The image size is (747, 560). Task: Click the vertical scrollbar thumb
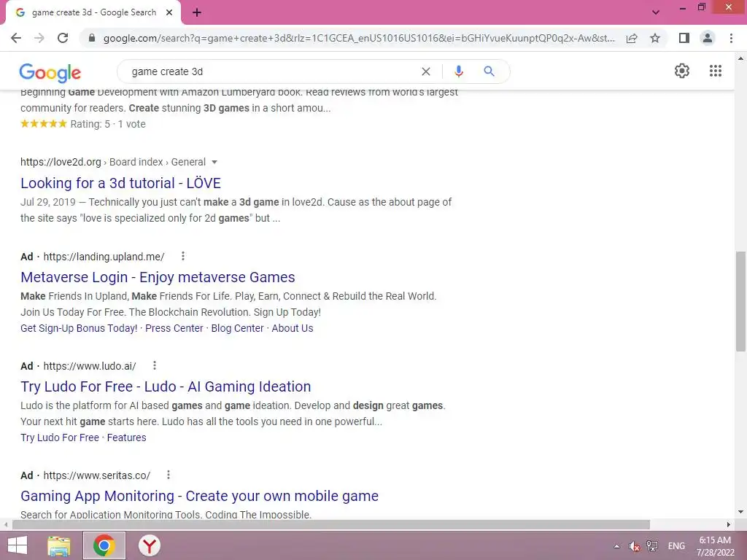pos(740,301)
